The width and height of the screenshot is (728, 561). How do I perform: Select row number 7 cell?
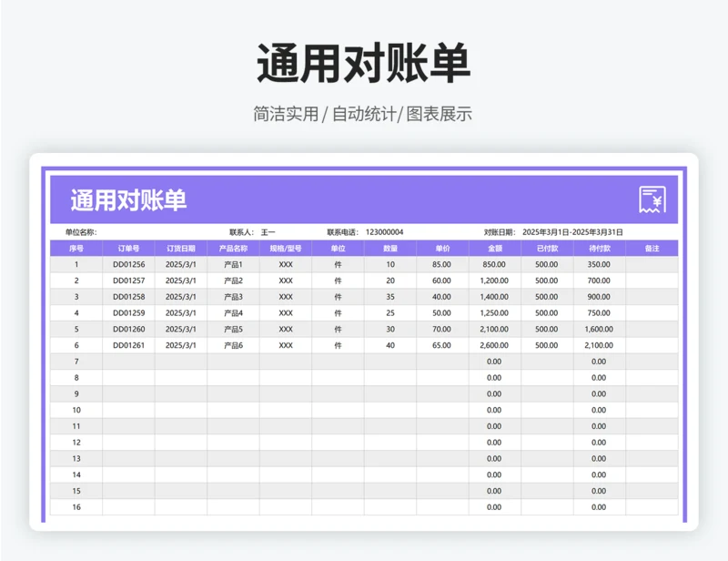76,362
